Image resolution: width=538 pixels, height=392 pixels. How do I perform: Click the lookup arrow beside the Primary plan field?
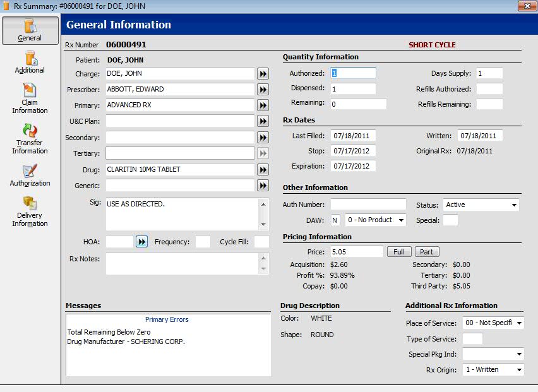pyautogui.click(x=263, y=105)
